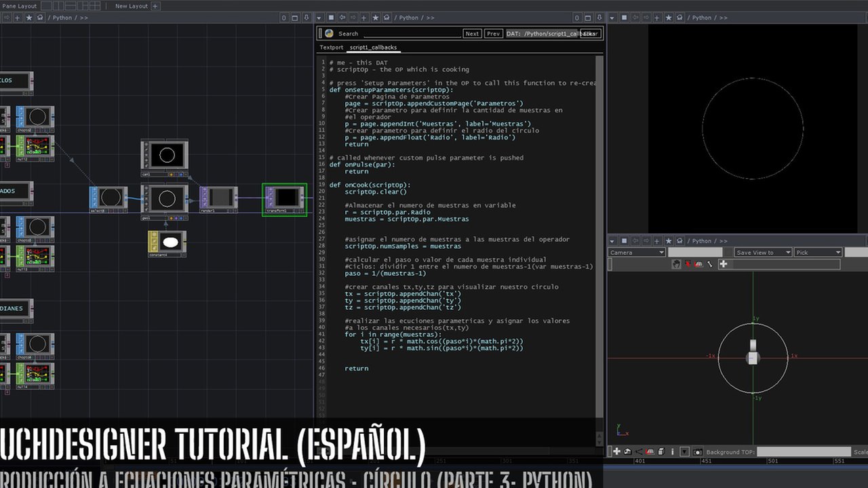The width and height of the screenshot is (868, 488).
Task: Click forward arrow in geometry viewer pane bar
Action: click(x=647, y=241)
